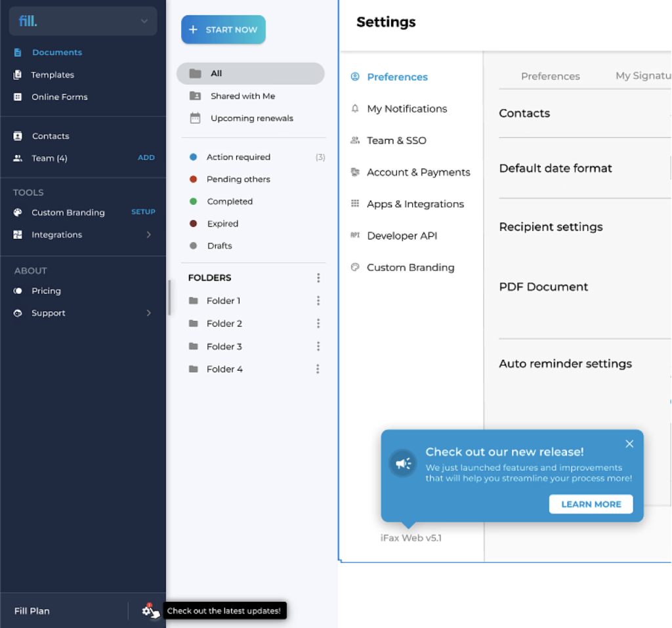This screenshot has width=672, height=628.
Task: Open settings gear with notification badge
Action: 147,610
